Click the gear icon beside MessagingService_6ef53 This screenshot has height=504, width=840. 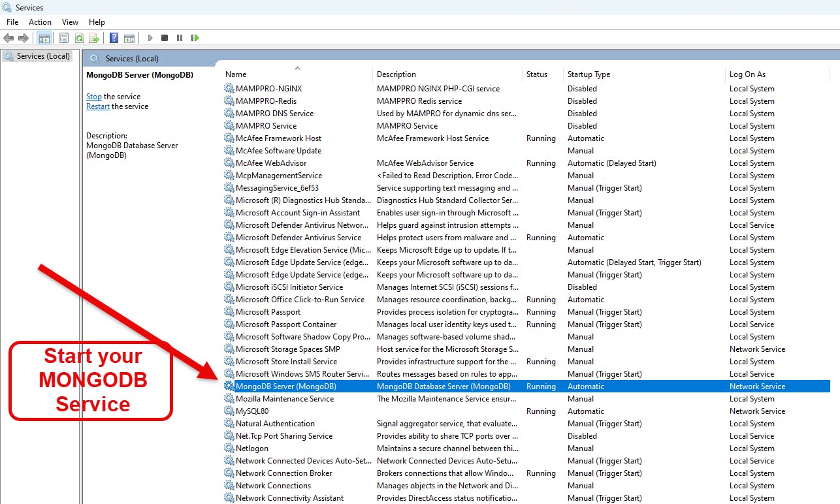[x=229, y=188]
